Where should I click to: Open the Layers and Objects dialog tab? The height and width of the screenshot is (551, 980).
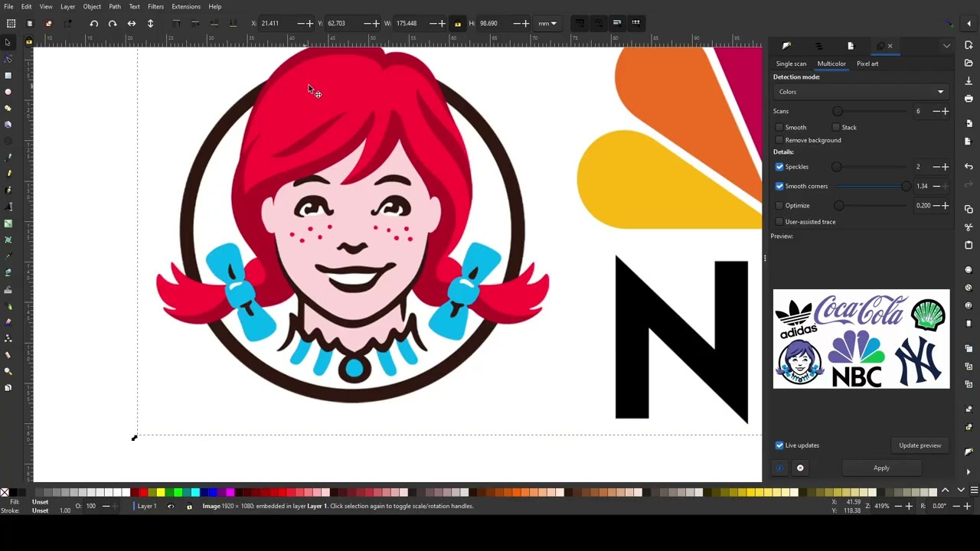coord(818,46)
